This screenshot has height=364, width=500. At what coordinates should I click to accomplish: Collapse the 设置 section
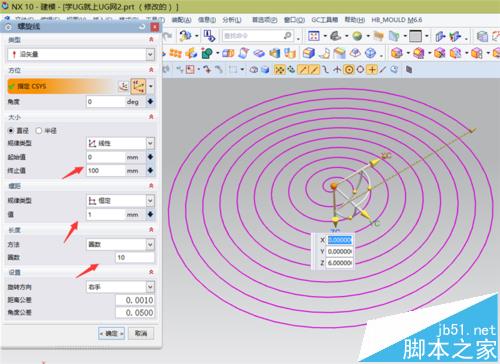coord(151,272)
